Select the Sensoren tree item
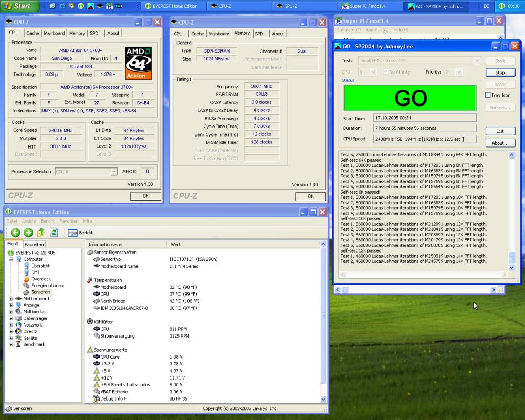This screenshot has width=525, height=420. [40, 292]
